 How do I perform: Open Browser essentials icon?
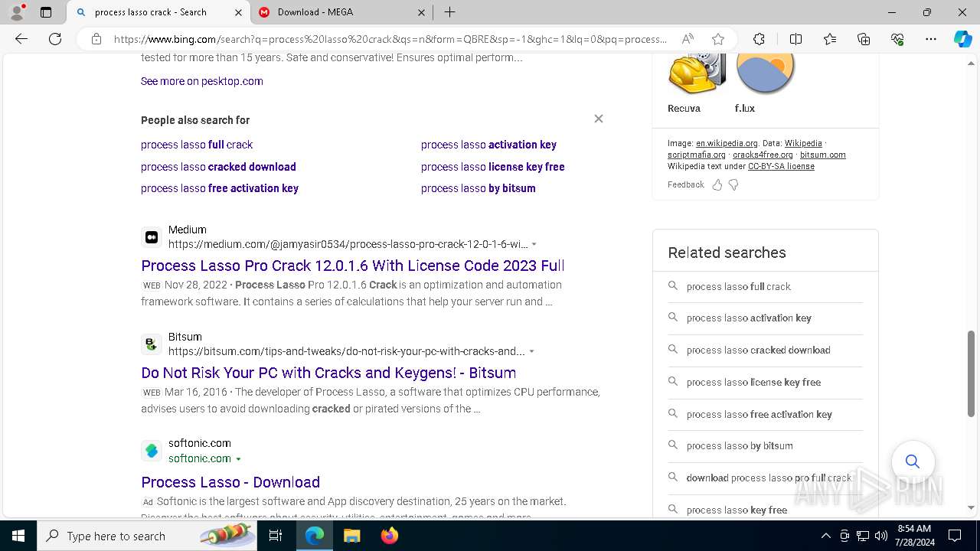click(897, 39)
